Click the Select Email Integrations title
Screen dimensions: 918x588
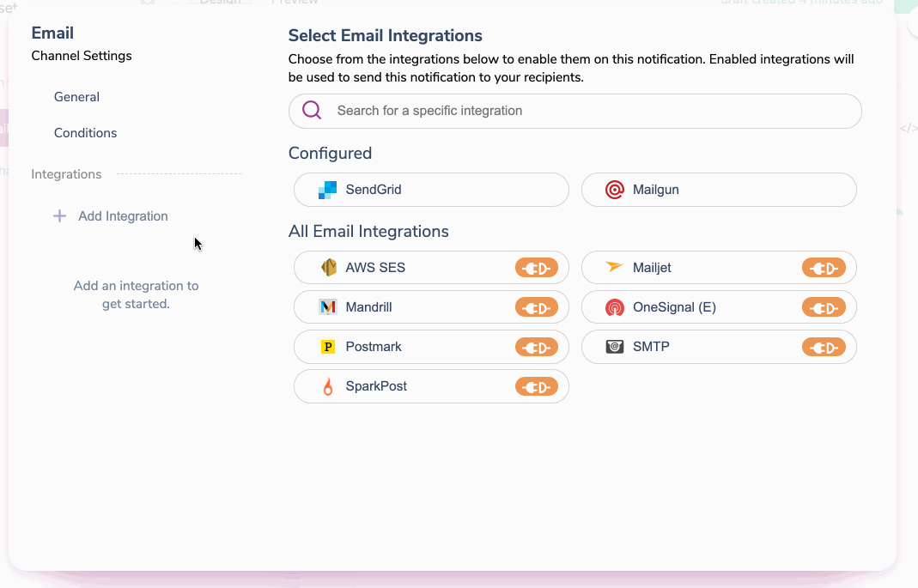click(386, 36)
